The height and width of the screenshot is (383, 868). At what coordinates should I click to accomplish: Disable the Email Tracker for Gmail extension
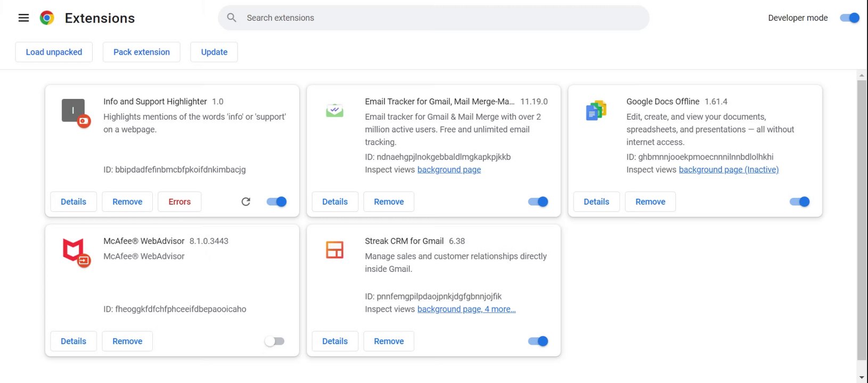pos(538,202)
